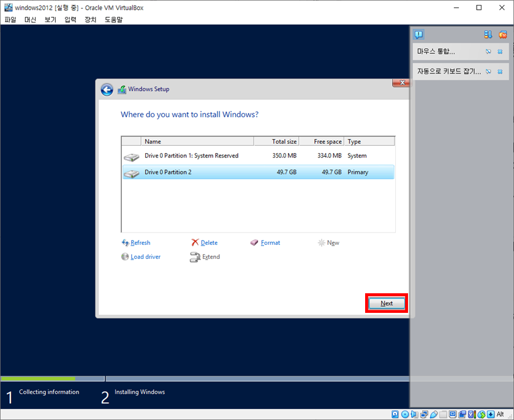Click the red X Delete icon
This screenshot has width=514, height=420.
195,242
